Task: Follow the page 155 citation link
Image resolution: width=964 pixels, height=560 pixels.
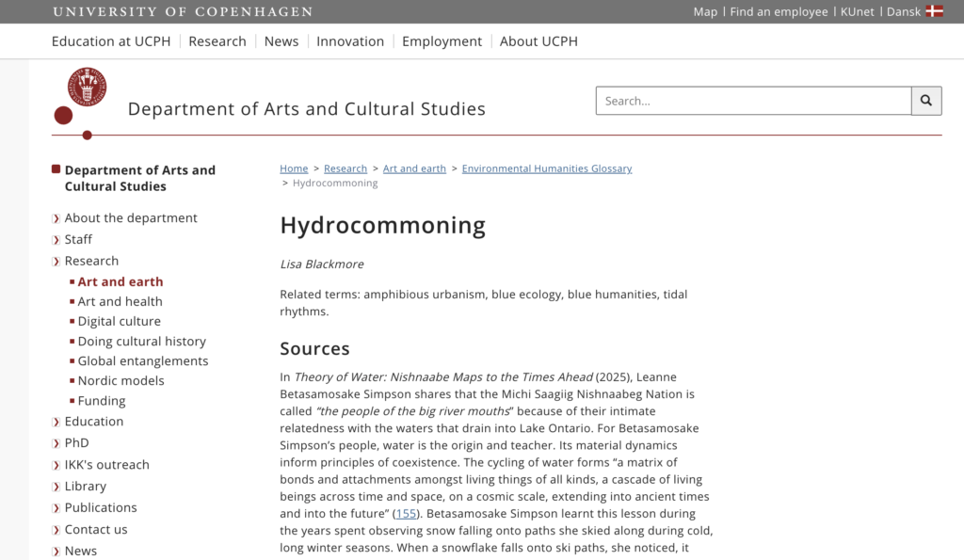Action: pos(405,514)
